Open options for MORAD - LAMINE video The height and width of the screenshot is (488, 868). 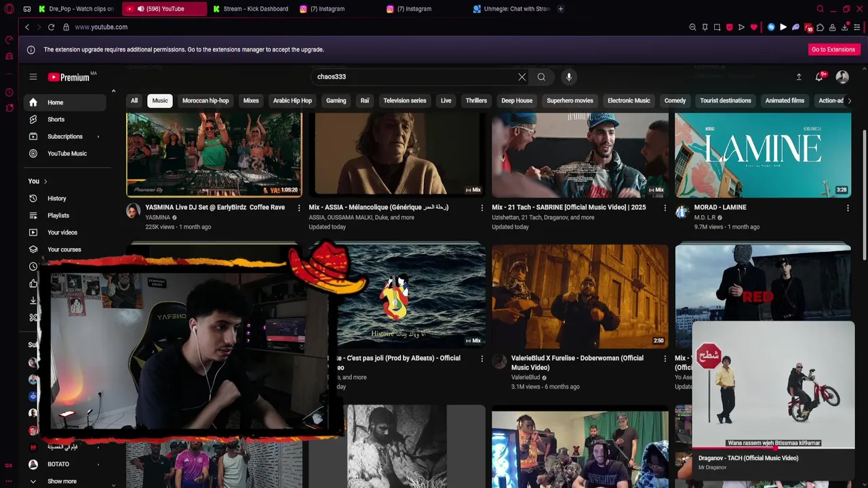point(848,208)
